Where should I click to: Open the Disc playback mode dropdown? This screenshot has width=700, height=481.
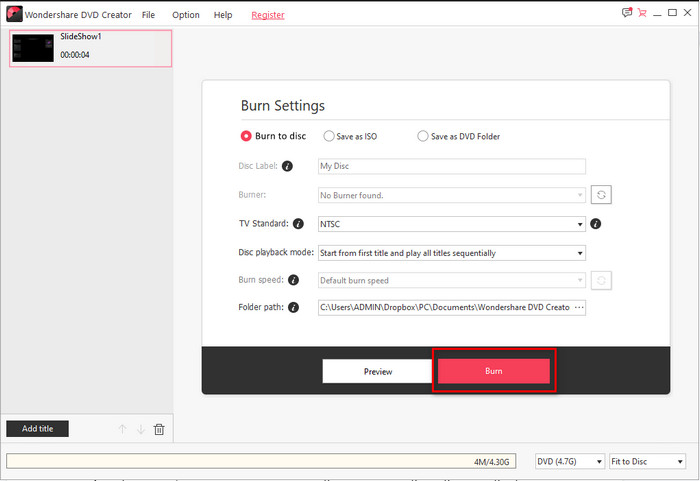tap(452, 253)
